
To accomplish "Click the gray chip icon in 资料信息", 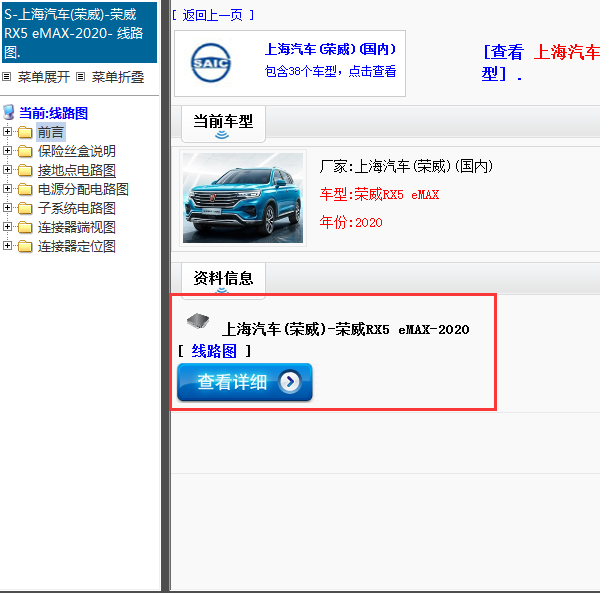I will tap(198, 321).
